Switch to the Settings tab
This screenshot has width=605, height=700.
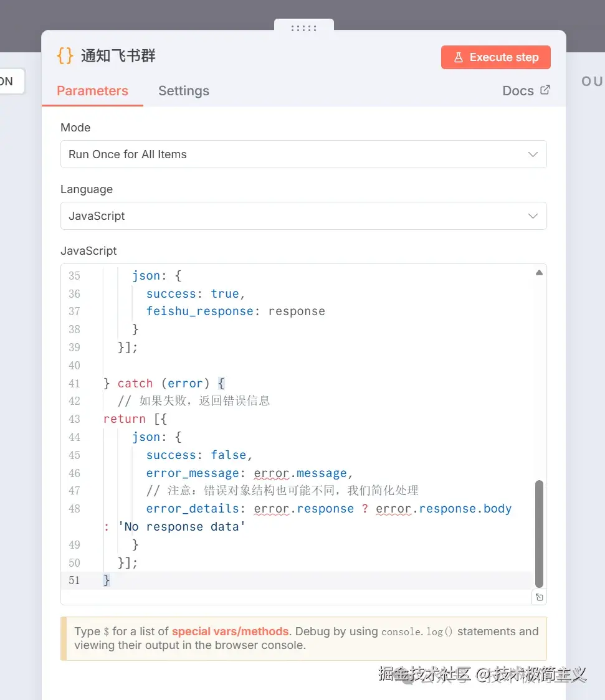184,91
